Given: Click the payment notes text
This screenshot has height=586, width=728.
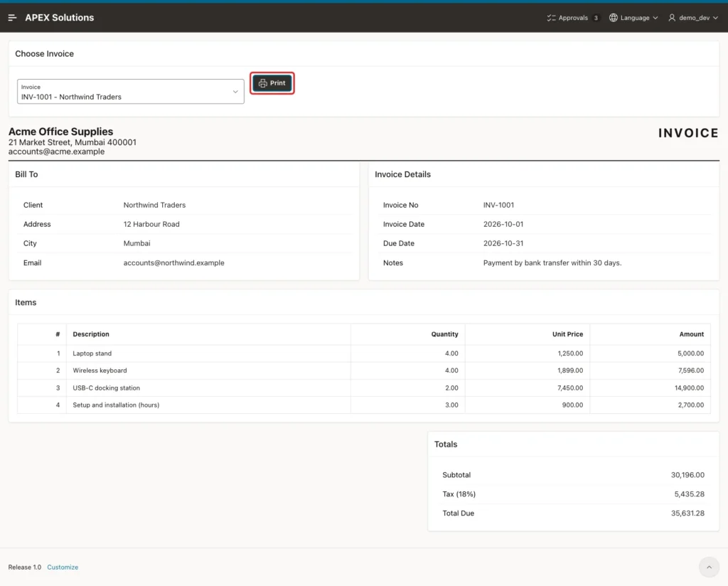Looking at the screenshot, I should (552, 263).
